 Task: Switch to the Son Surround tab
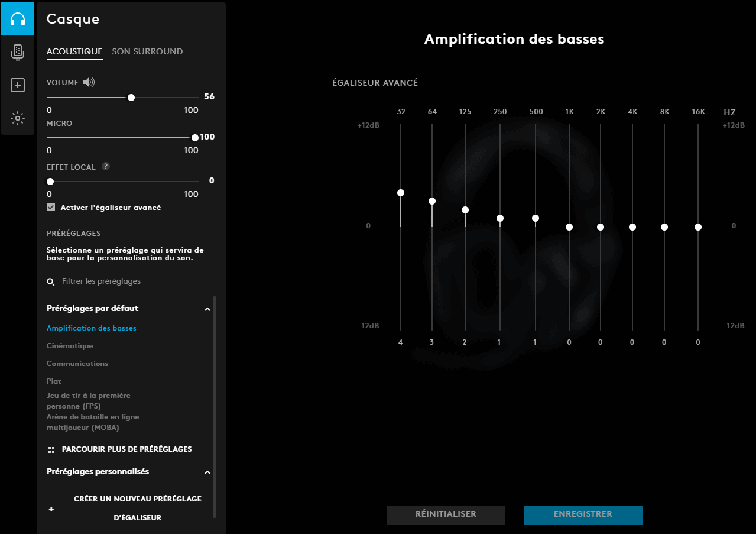(x=147, y=51)
